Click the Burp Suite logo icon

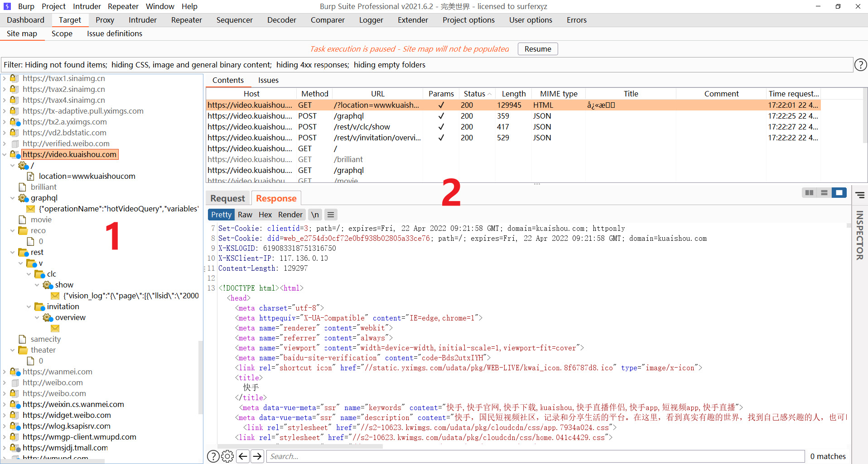[7, 6]
